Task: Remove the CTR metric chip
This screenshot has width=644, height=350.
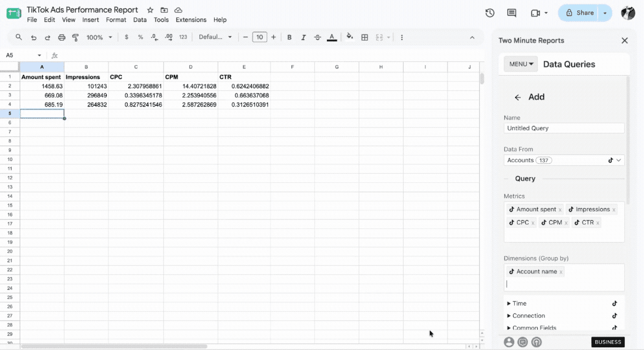Action: pyautogui.click(x=597, y=223)
